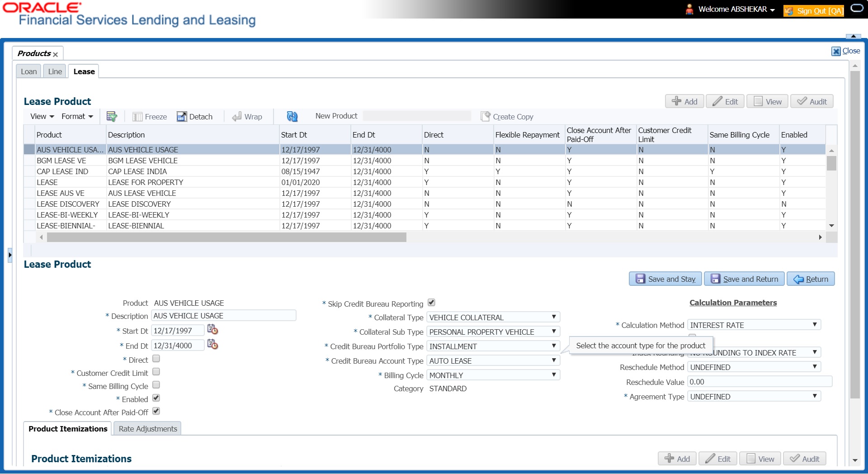Close the Products tab with its X
This screenshot has width=868, height=474.
point(55,54)
